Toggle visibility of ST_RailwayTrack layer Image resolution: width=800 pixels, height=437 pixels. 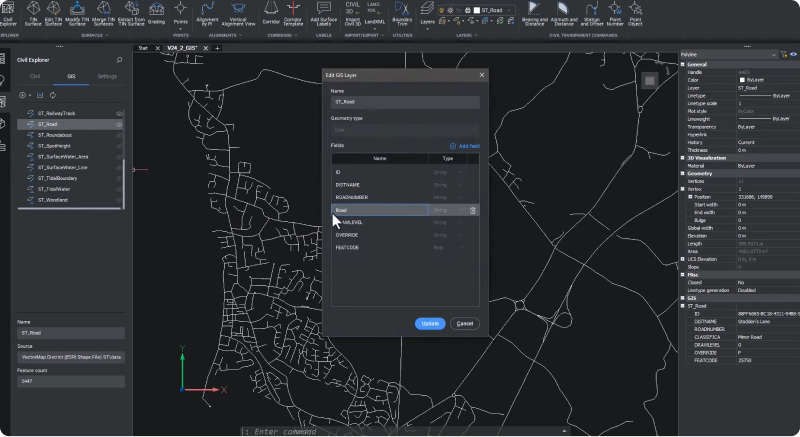coord(119,114)
